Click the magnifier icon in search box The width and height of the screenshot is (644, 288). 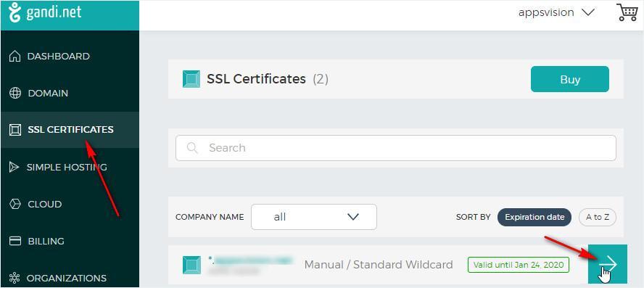point(192,148)
